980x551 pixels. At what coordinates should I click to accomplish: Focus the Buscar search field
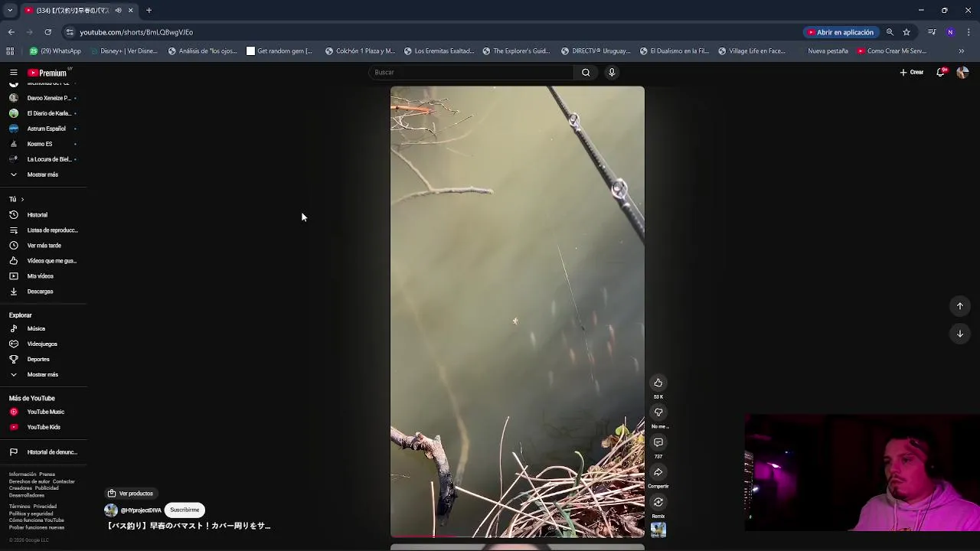(471, 72)
